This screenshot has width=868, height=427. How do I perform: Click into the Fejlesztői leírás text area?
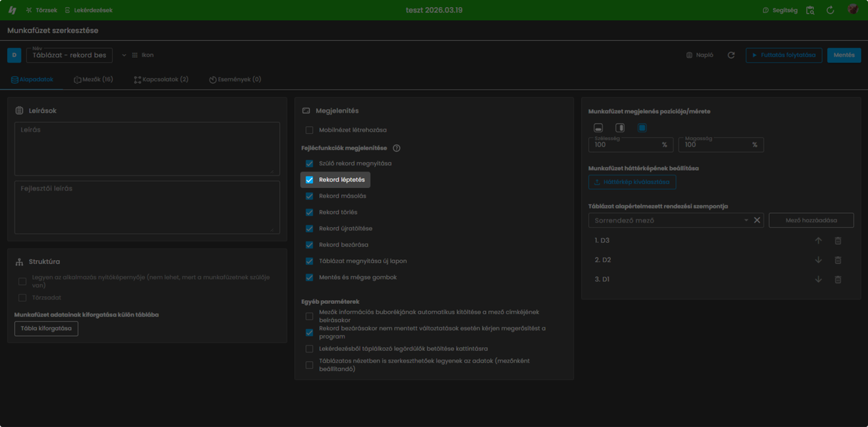pos(147,207)
